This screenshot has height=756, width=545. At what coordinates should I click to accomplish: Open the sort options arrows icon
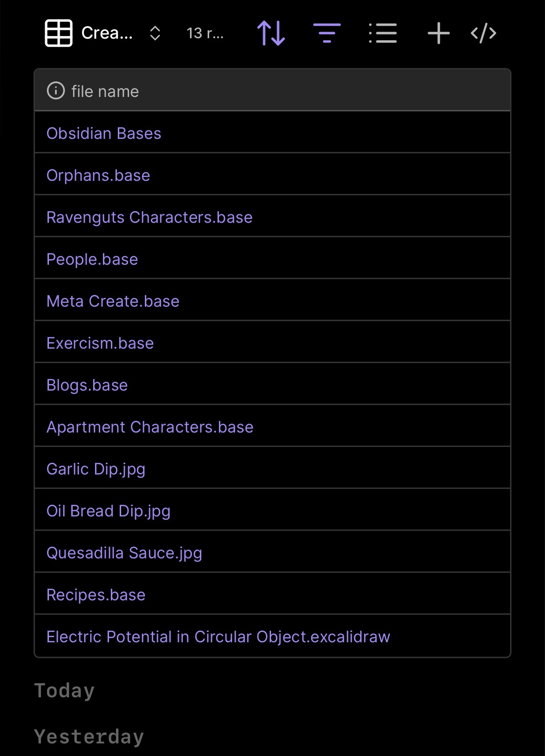coord(271,33)
